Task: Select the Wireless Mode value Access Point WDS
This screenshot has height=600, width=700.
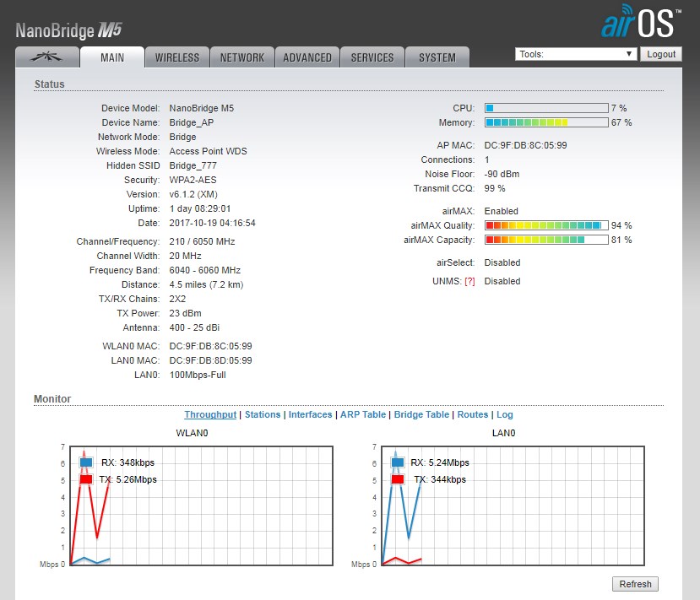Action: 208,151
